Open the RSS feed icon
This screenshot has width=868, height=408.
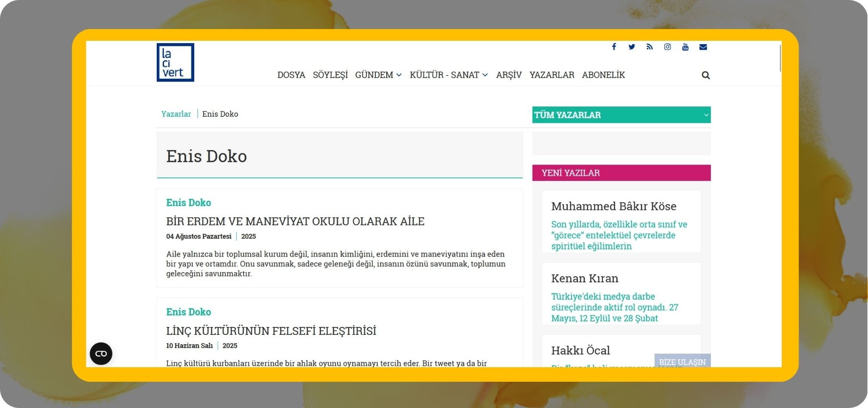click(649, 47)
